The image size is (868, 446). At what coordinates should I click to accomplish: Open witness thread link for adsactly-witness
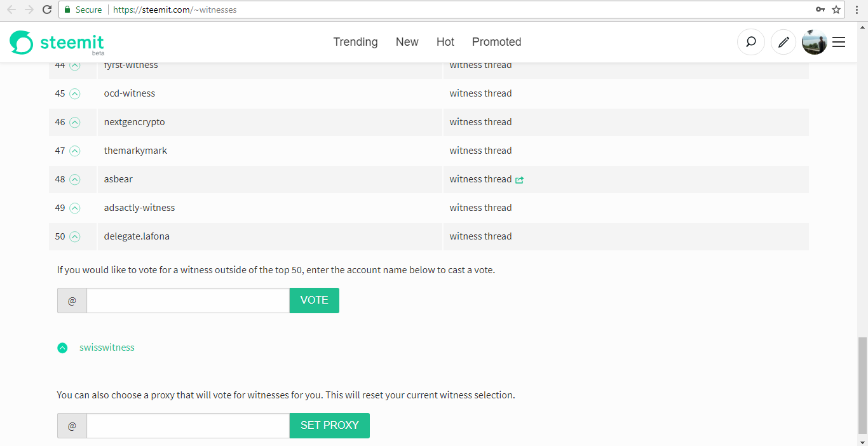[480, 208]
